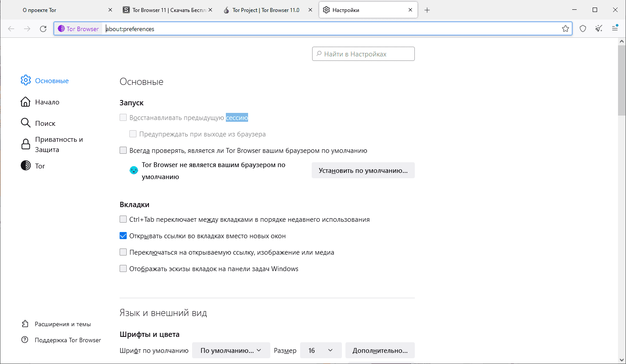Open "Поддержка Tor Browser" link
The image size is (626, 364).
click(x=68, y=340)
